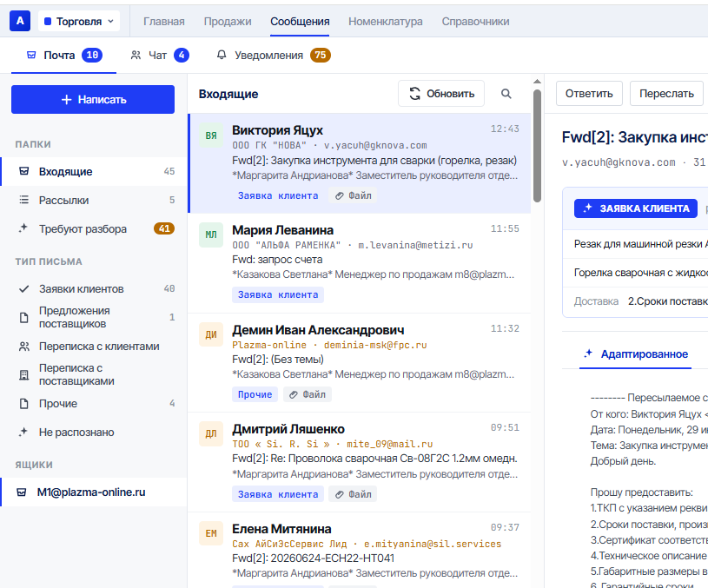This screenshot has height=588, width=708.
Task: Click the inbox icon beside Входящие folder
Action: [x=24, y=171]
